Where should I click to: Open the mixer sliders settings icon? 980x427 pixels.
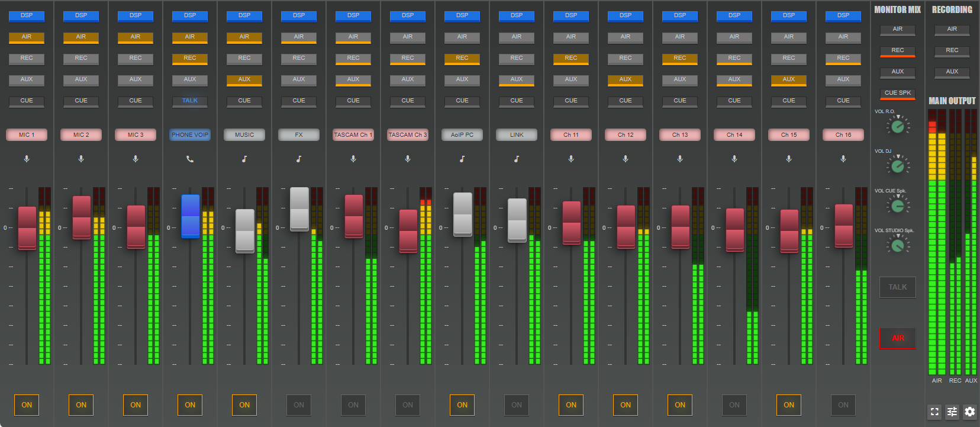(x=952, y=412)
